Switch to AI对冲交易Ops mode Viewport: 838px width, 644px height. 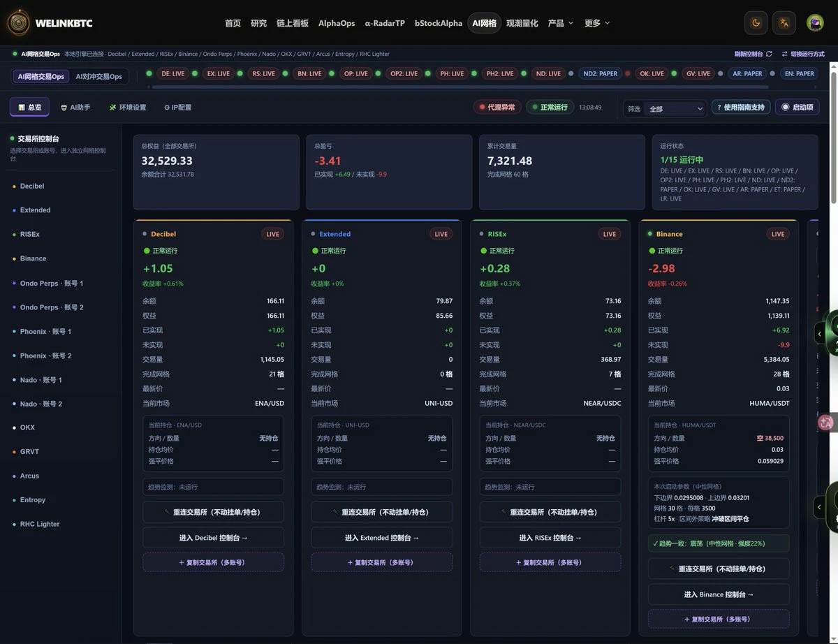click(98, 76)
